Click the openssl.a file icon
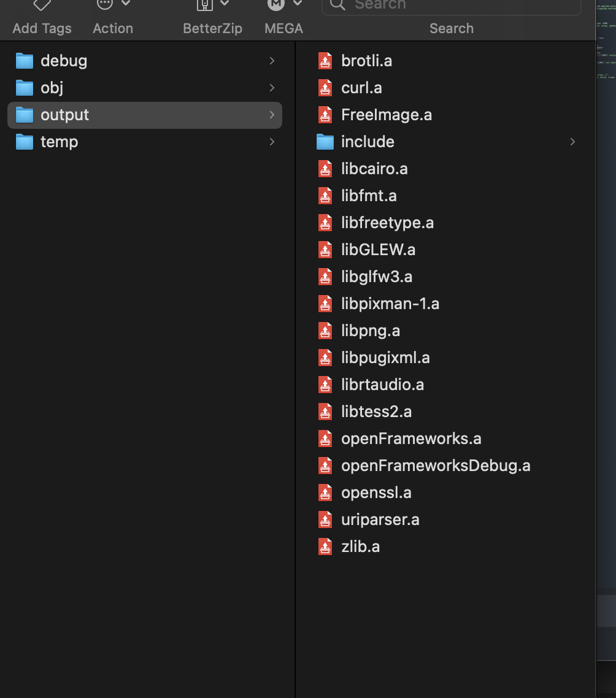The height and width of the screenshot is (698, 616). pyautogui.click(x=325, y=493)
